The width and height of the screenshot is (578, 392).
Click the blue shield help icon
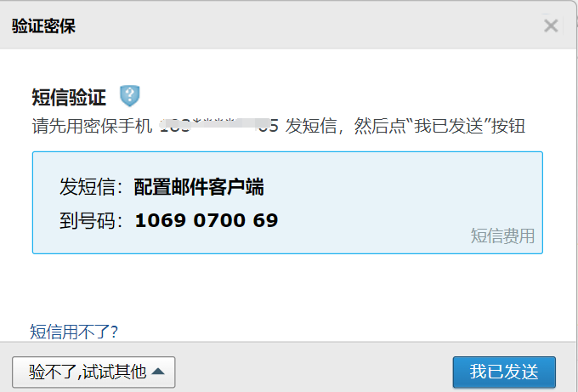(130, 96)
